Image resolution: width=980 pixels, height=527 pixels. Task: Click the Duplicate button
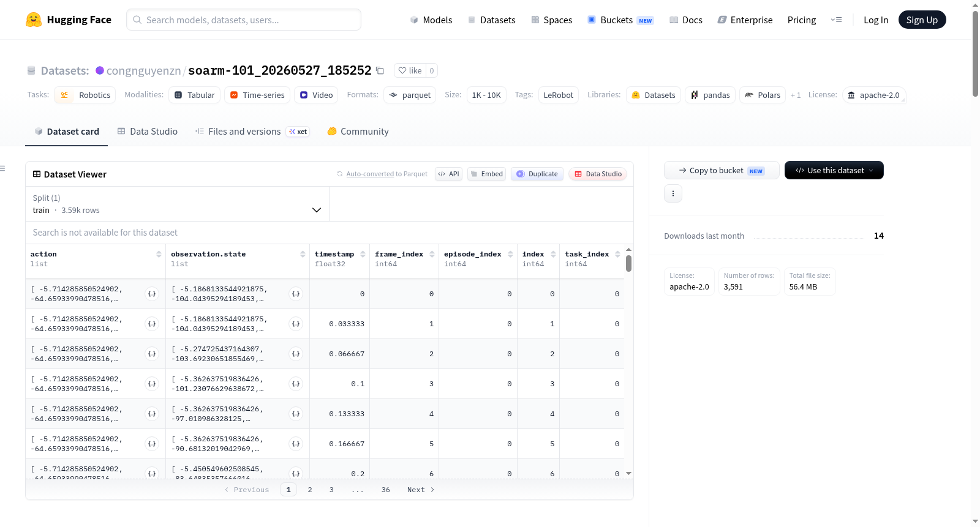coord(537,174)
